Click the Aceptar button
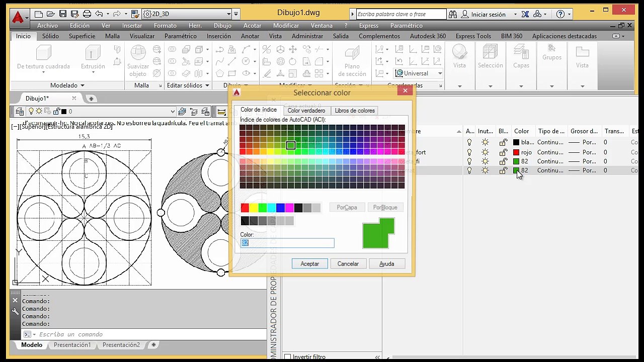644x362 pixels. pyautogui.click(x=310, y=263)
